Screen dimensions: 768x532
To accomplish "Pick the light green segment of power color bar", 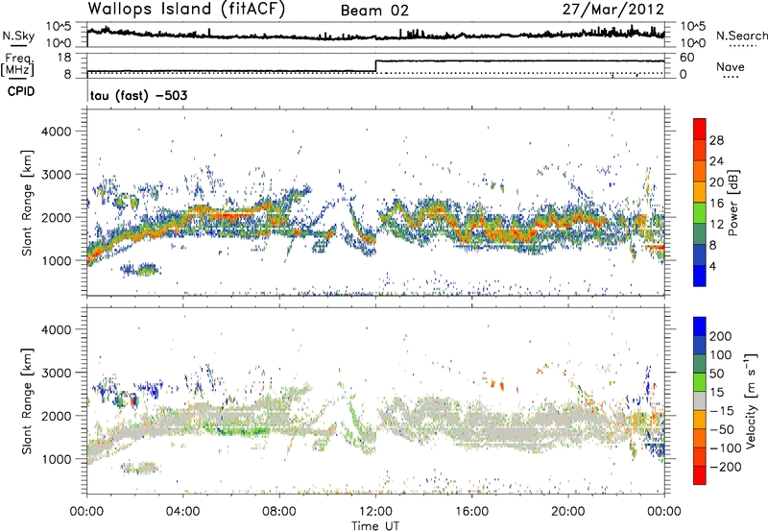I will click(700, 213).
